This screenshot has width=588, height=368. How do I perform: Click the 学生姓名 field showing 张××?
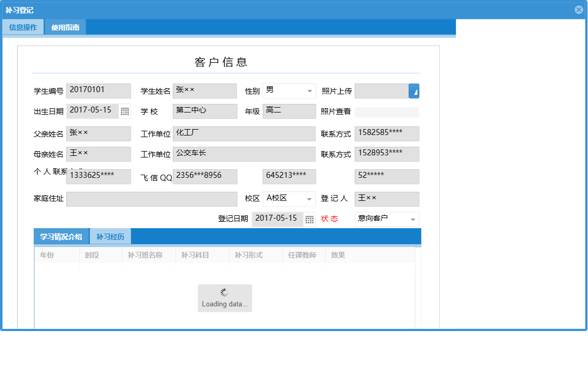pos(205,91)
